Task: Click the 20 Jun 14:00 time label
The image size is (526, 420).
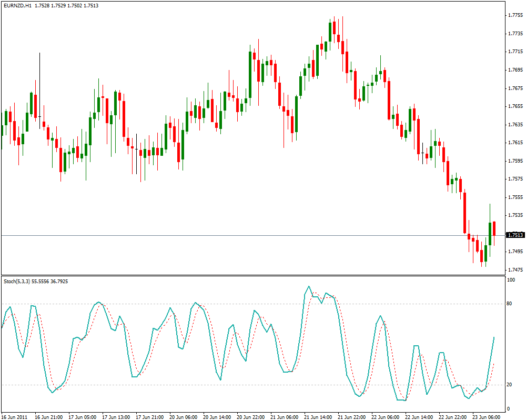Action: coord(217,417)
